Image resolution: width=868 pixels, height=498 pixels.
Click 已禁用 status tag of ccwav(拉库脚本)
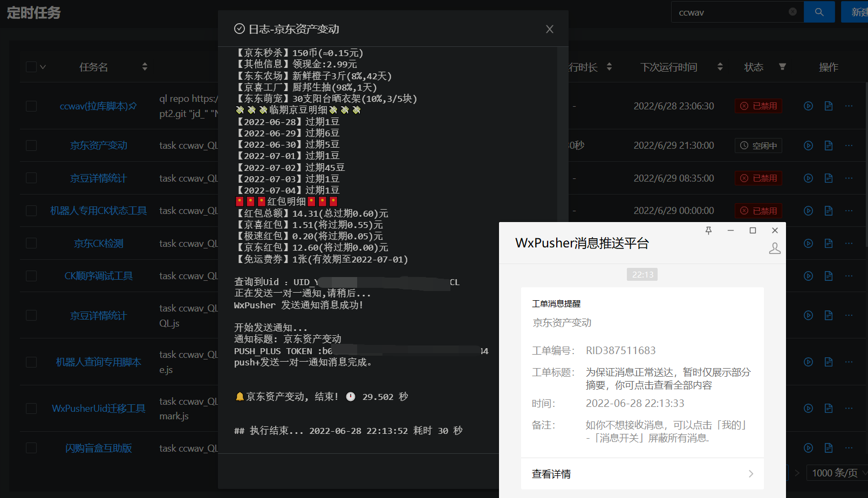758,106
